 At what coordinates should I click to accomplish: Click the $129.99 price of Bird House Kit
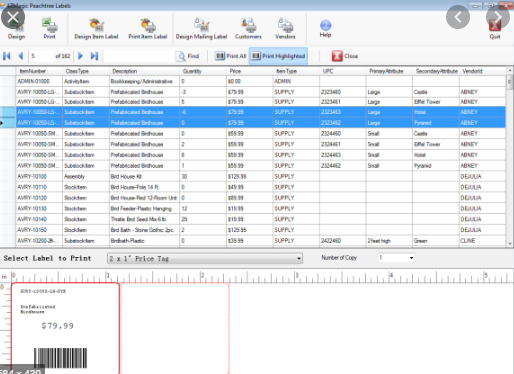point(249,176)
